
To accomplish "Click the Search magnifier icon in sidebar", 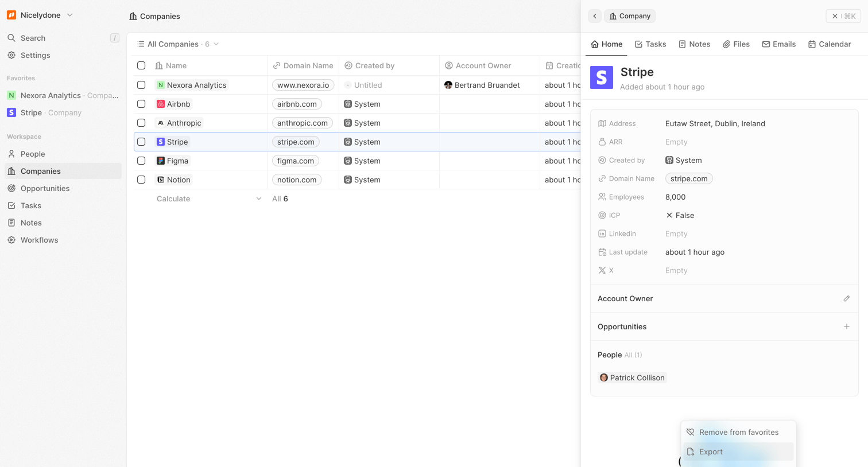I will click(11, 38).
